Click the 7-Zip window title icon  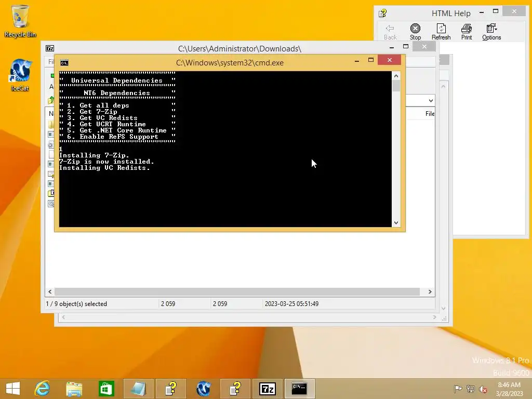(50, 48)
